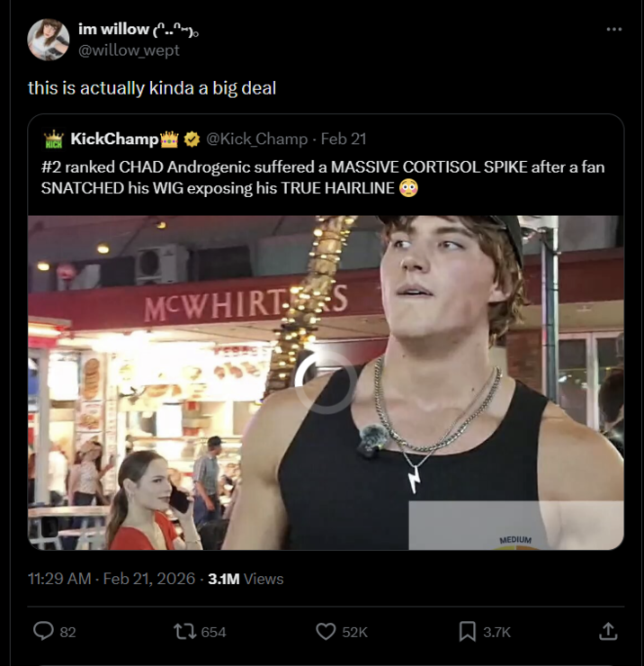Screen dimensions: 644x666
Task: Open im willow's profile picture
Action: [48, 40]
